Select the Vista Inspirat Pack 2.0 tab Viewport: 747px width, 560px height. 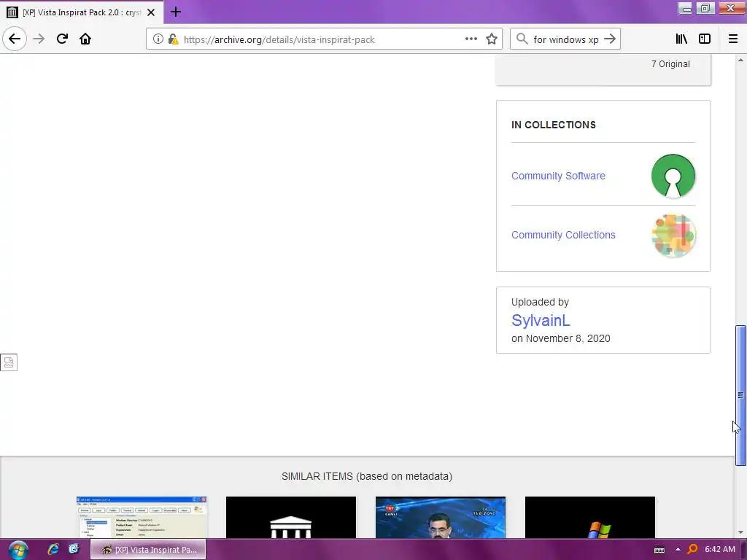click(82, 12)
